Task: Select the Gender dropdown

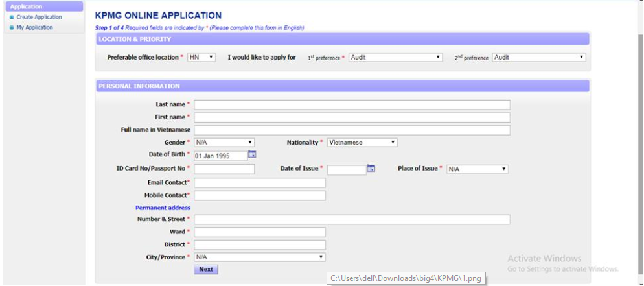Action: click(x=224, y=143)
